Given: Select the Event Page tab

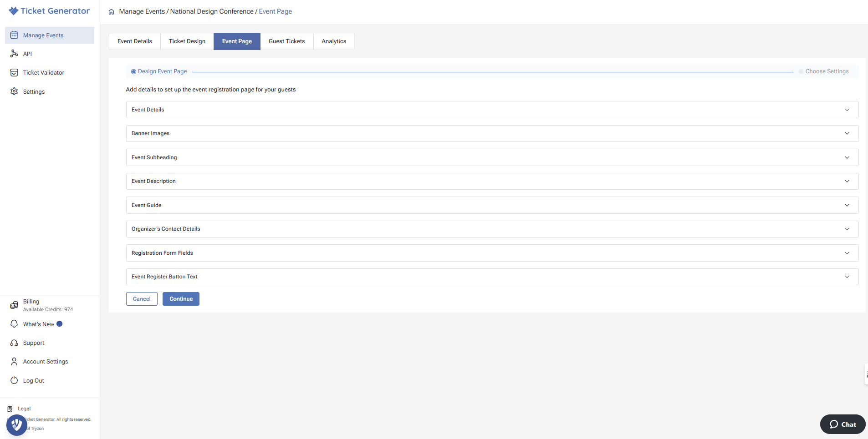Looking at the screenshot, I should pos(237,41).
